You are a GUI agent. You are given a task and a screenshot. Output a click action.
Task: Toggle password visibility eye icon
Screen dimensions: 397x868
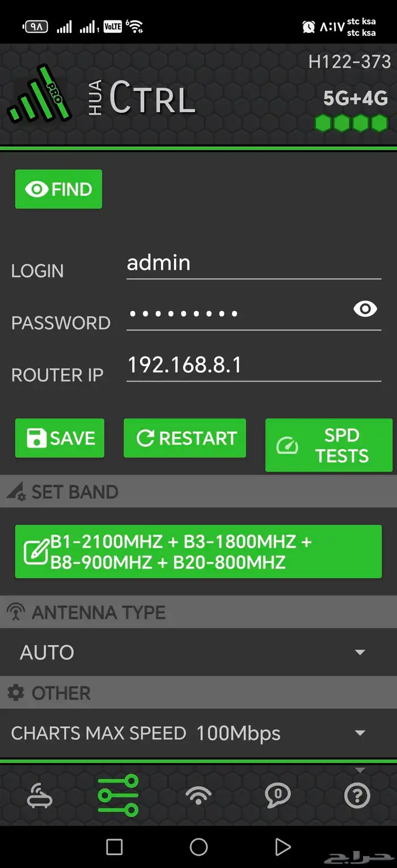[x=365, y=308]
